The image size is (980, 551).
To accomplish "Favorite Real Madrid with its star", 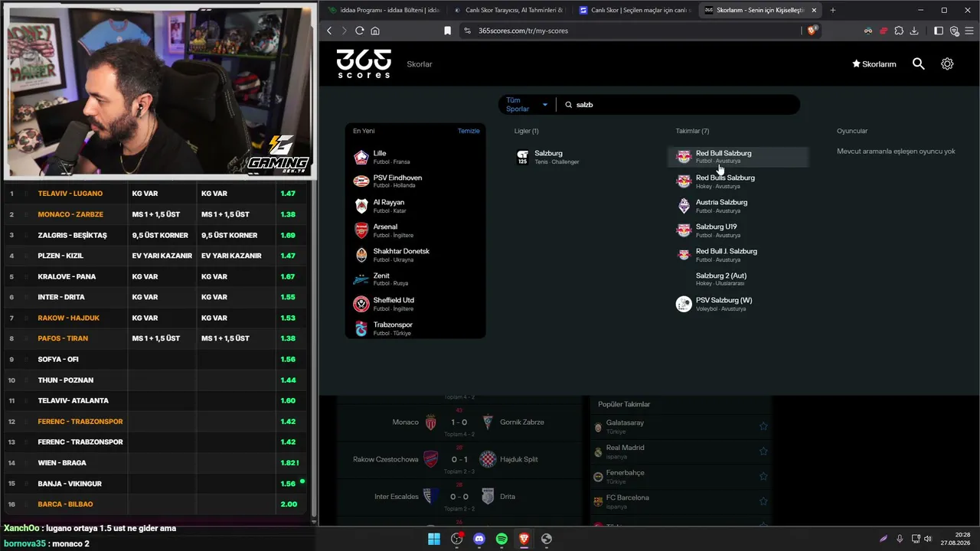I will click(763, 452).
